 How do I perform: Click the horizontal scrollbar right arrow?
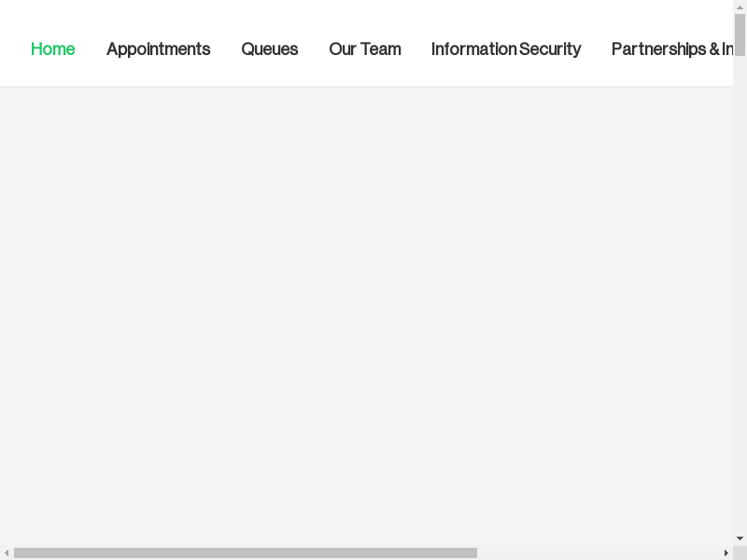click(x=726, y=553)
